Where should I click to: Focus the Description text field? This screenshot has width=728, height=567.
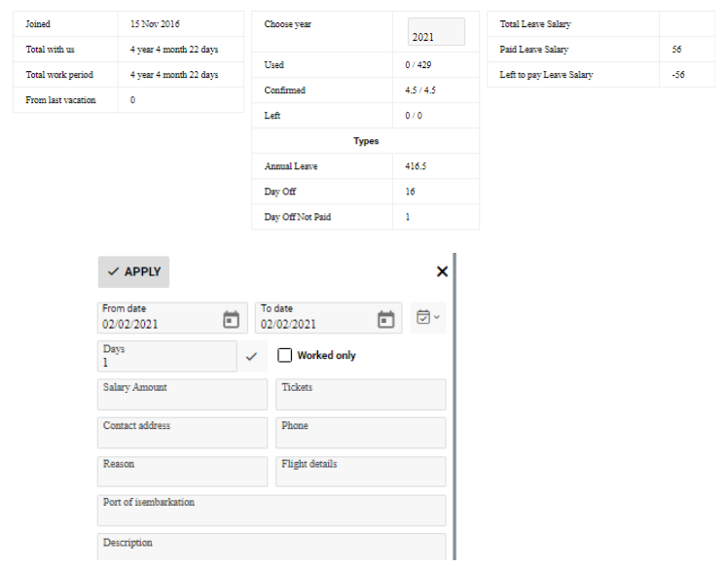coord(272,547)
